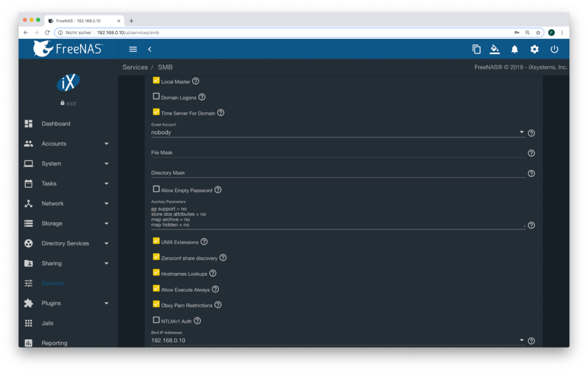Show help for Guest Account

(x=532, y=133)
